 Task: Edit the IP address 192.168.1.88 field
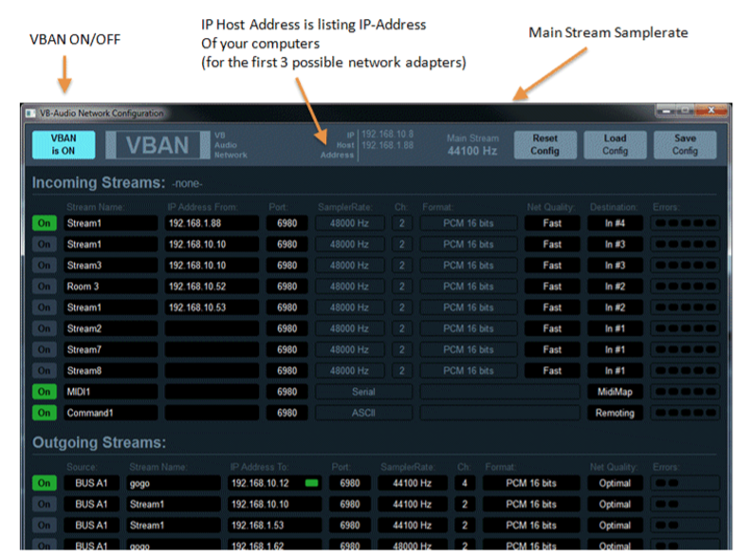[x=212, y=223]
